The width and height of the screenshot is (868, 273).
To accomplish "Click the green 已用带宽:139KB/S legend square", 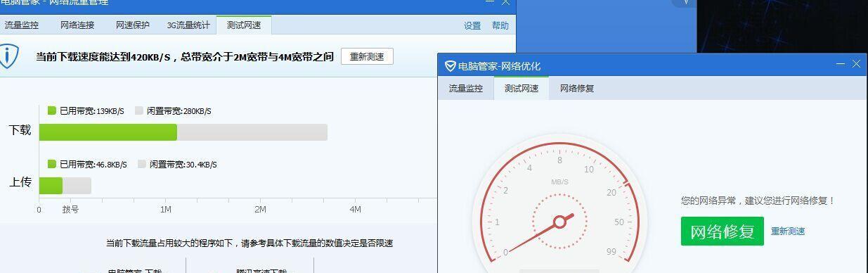I will pyautogui.click(x=51, y=110).
